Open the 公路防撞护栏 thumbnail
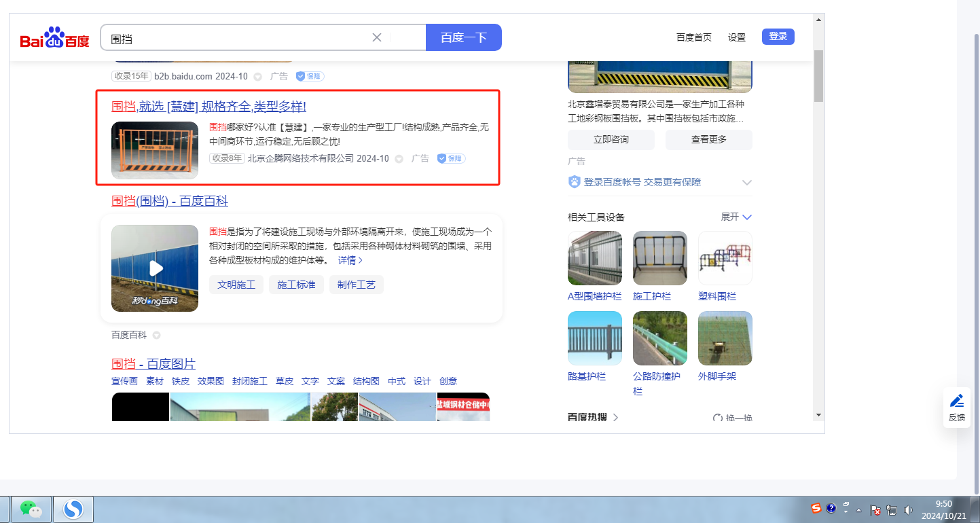 (660, 338)
